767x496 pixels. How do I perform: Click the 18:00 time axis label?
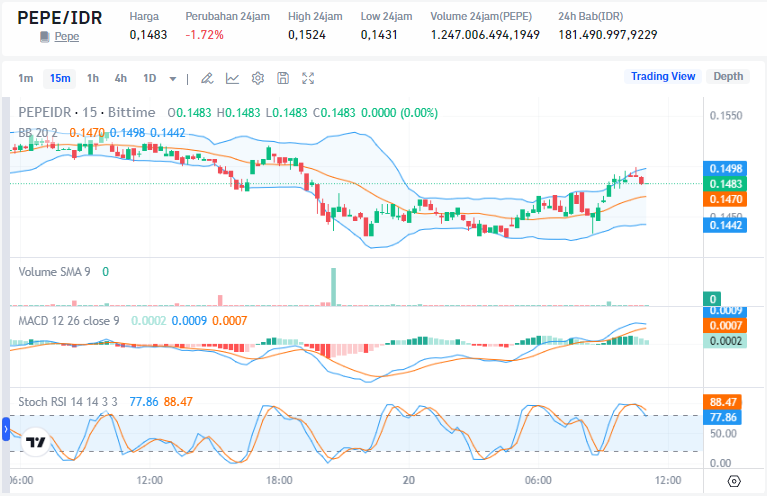pos(279,480)
